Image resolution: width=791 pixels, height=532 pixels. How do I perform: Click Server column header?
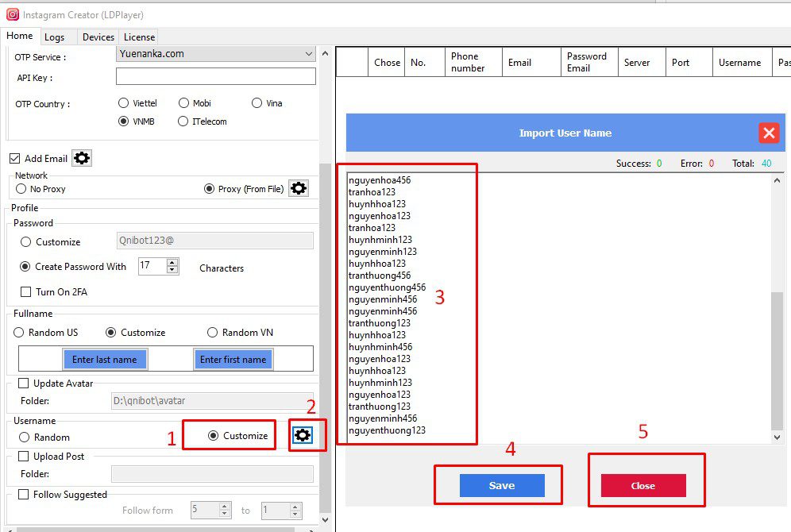click(x=642, y=62)
